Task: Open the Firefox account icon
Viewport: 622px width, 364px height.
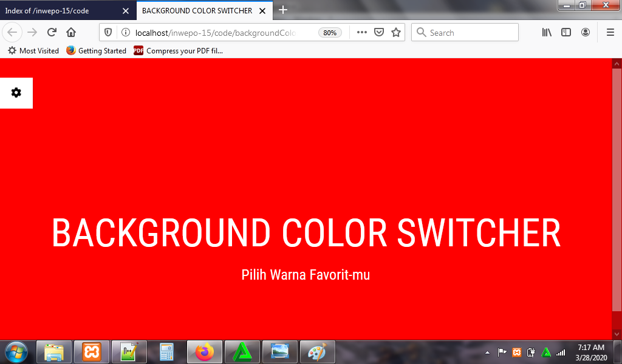Action: point(586,33)
